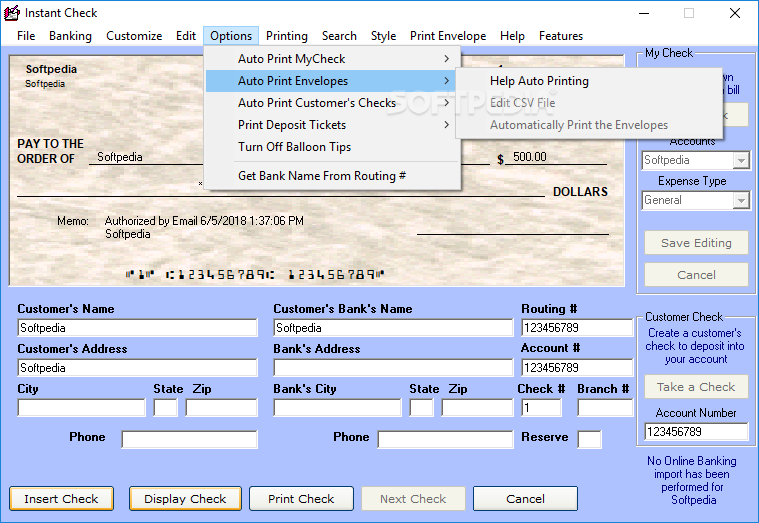The image size is (759, 523).
Task: Focus the Account Number field in Customer Check
Action: 696,431
